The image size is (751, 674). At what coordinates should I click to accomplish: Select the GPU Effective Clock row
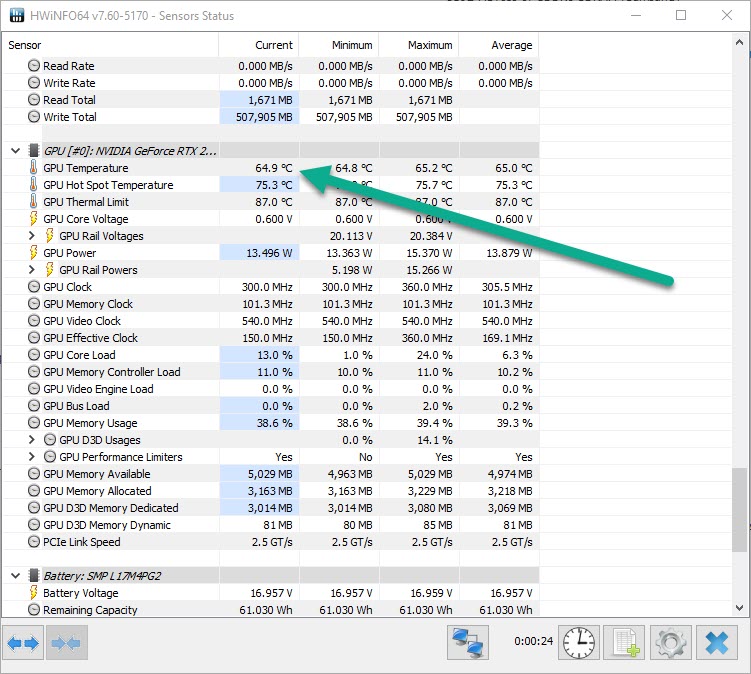coord(271,338)
